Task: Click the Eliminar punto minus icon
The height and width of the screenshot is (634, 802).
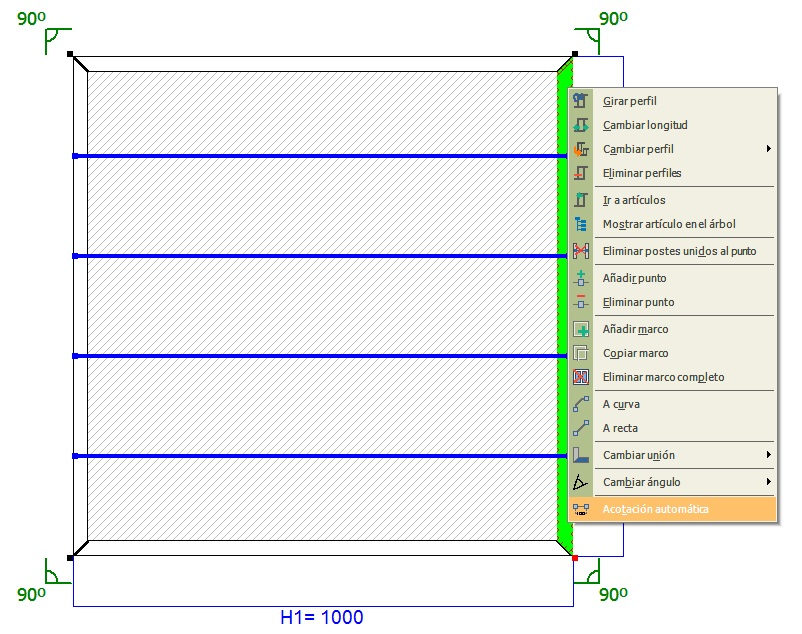Action: point(581,302)
